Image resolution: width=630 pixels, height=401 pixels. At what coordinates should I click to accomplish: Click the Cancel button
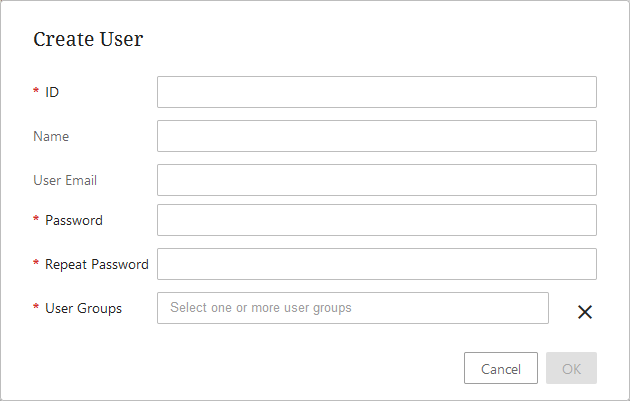[x=501, y=368]
